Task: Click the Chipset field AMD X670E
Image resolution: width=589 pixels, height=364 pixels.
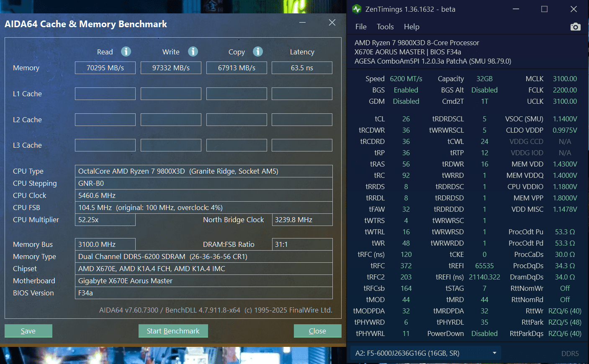Action: [204, 269]
